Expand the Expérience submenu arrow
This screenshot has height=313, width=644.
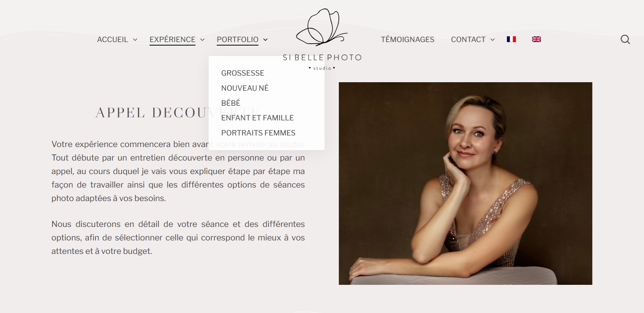tap(202, 40)
